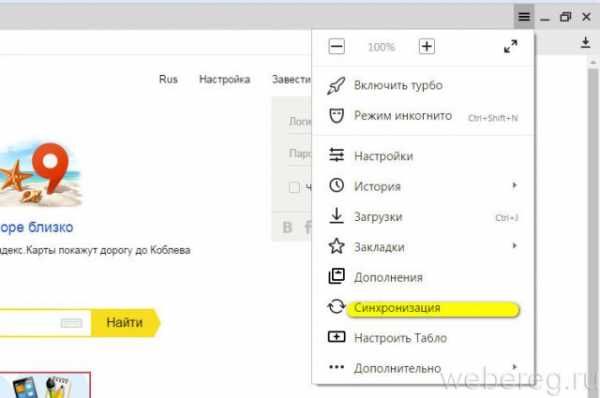Toggle fullscreen mode with the arrows icon

click(x=510, y=47)
